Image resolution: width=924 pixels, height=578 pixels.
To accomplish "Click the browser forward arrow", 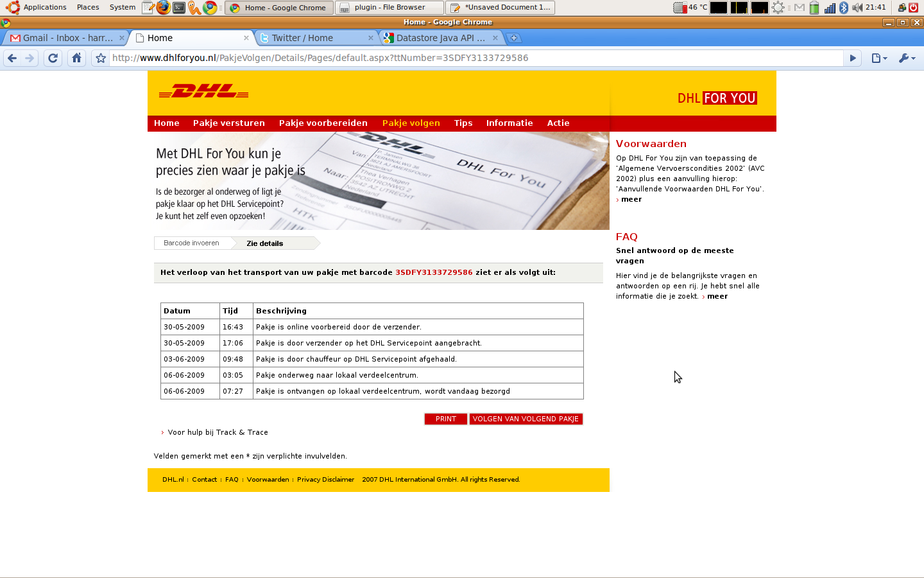I will (x=30, y=58).
